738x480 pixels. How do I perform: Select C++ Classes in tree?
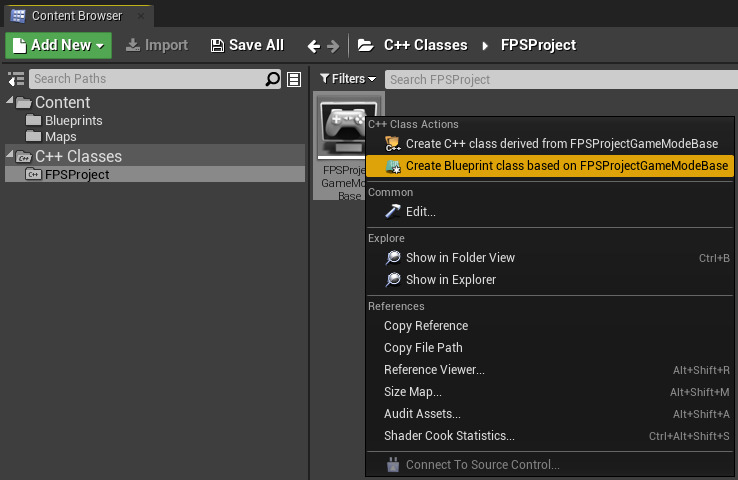point(78,156)
